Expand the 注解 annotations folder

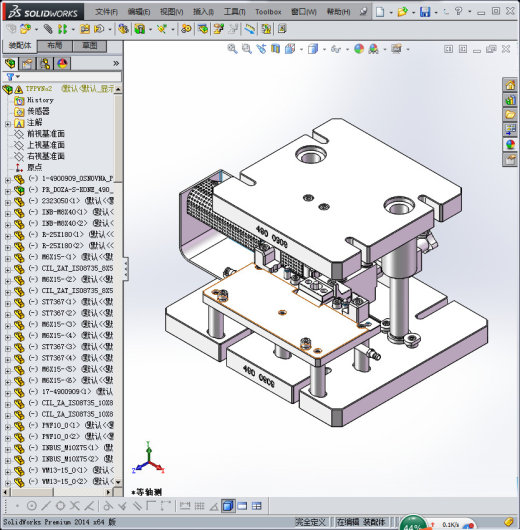[x=7, y=124]
